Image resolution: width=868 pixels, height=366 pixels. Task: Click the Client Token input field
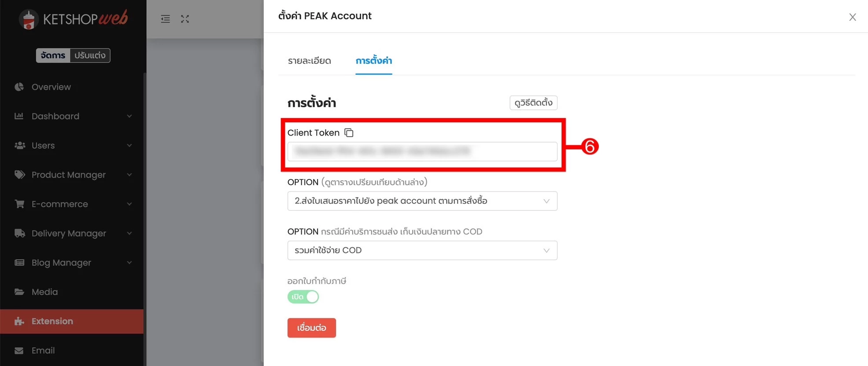[422, 151]
